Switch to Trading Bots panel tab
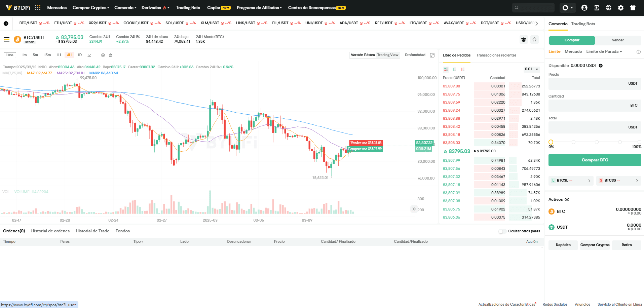The width and height of the screenshot is (644, 308). click(x=583, y=24)
